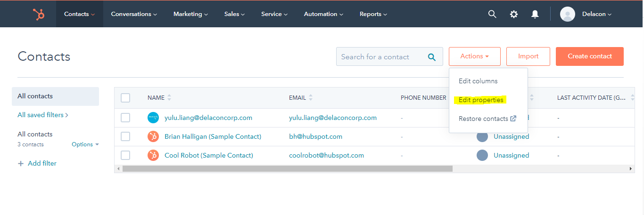The width and height of the screenshot is (644, 215).
Task: Open settings gear icon
Action: [x=514, y=14]
